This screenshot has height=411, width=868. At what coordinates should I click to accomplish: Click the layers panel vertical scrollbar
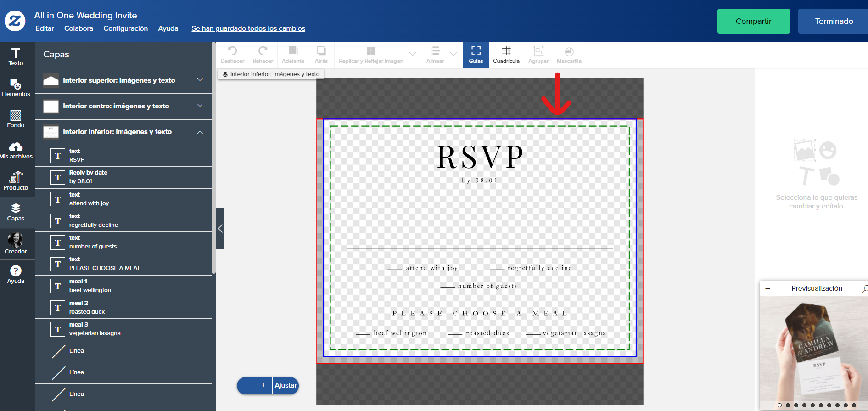pyautogui.click(x=213, y=158)
